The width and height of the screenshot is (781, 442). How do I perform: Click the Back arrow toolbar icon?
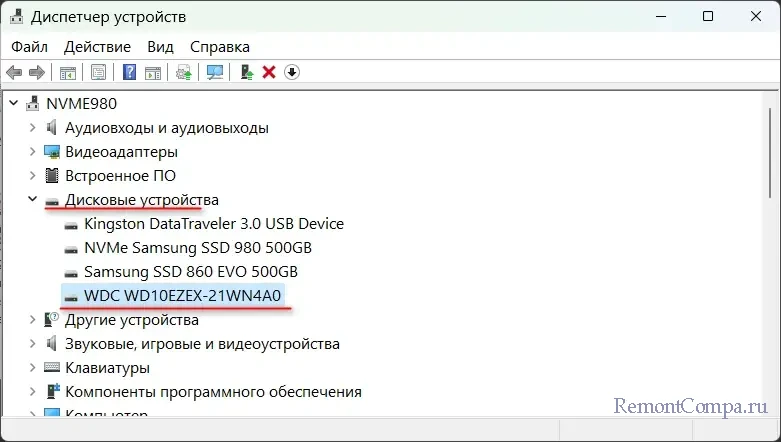(14, 72)
